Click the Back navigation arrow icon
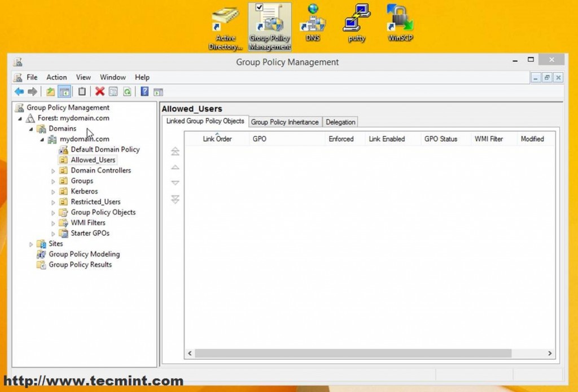Viewport: 578px width, 392px height. point(19,91)
